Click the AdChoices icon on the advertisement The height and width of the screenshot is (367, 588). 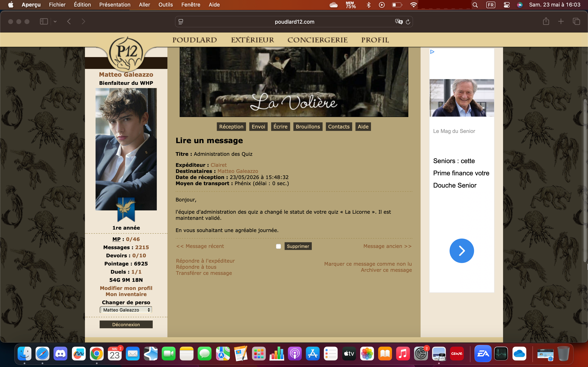(432, 52)
